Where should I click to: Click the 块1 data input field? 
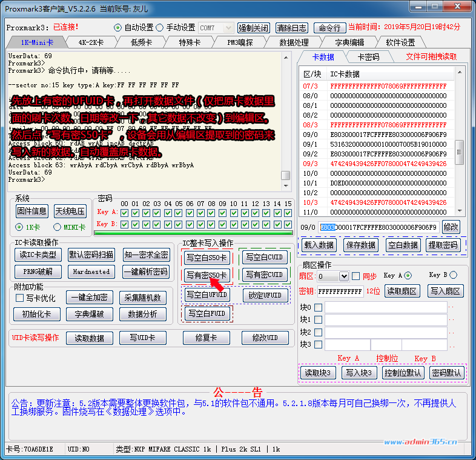click(x=386, y=319)
